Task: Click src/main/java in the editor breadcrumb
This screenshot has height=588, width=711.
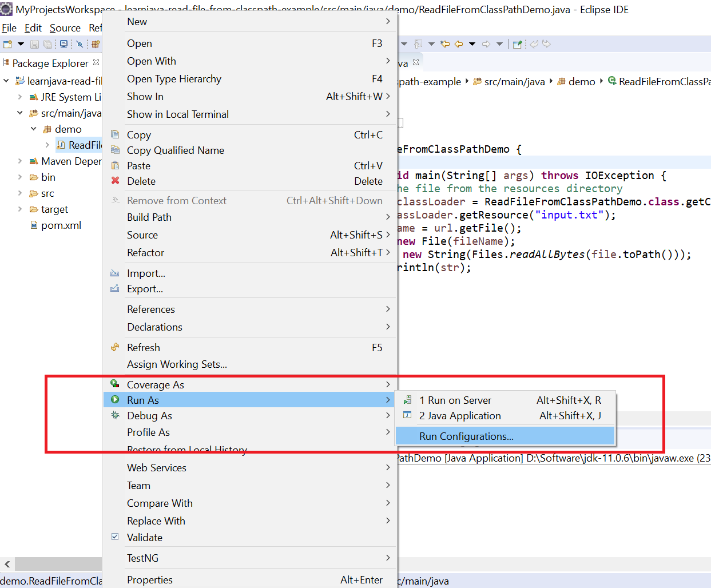Action: 514,82
